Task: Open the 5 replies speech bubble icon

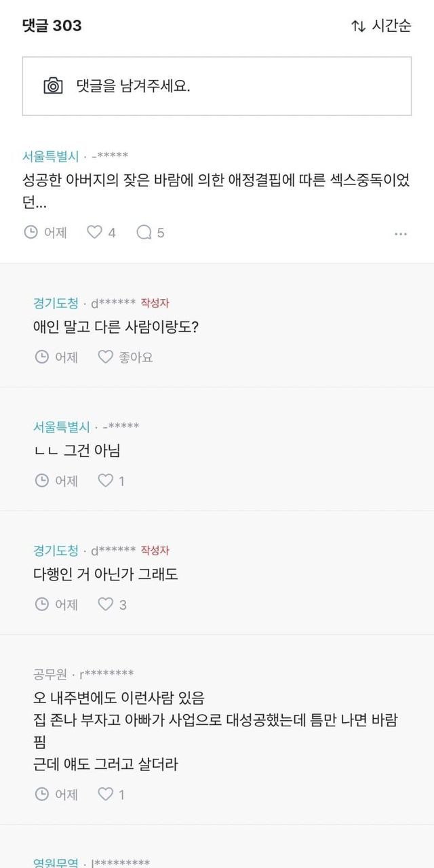Action: (144, 233)
